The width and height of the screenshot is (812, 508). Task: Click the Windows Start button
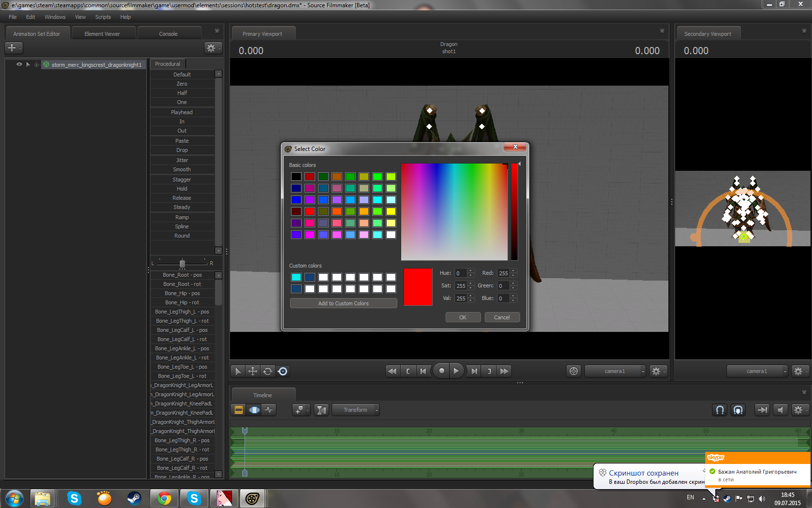click(x=14, y=498)
